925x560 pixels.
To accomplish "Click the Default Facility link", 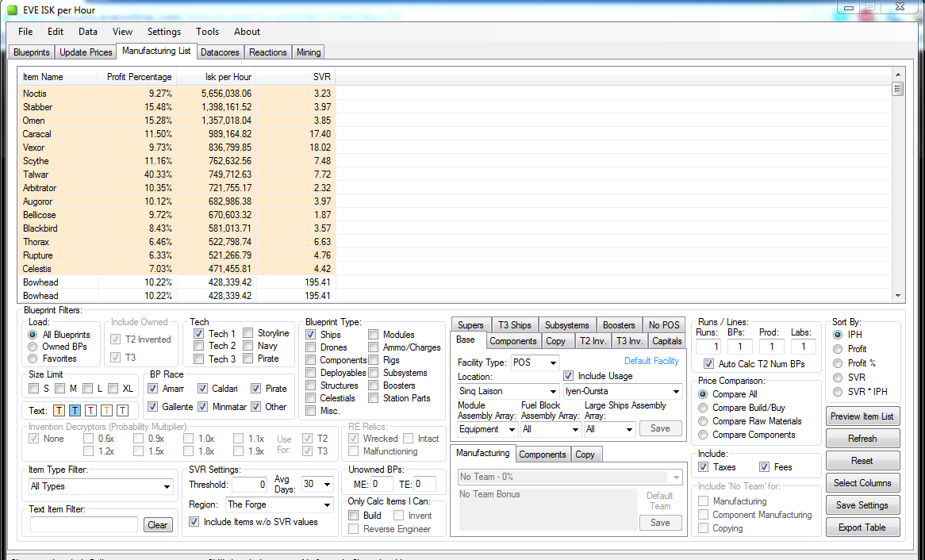I will tap(651, 361).
